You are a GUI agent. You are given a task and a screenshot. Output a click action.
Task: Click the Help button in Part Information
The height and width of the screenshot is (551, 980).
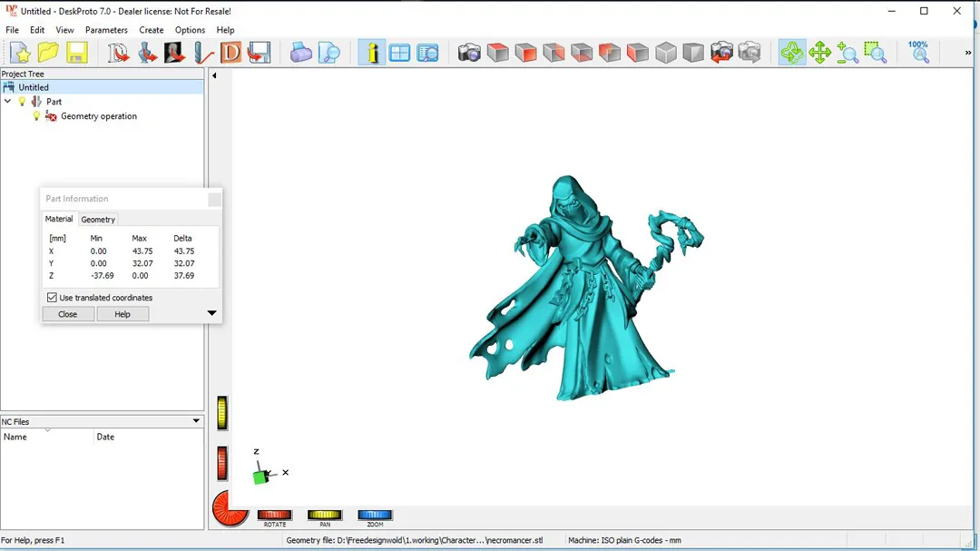[122, 314]
